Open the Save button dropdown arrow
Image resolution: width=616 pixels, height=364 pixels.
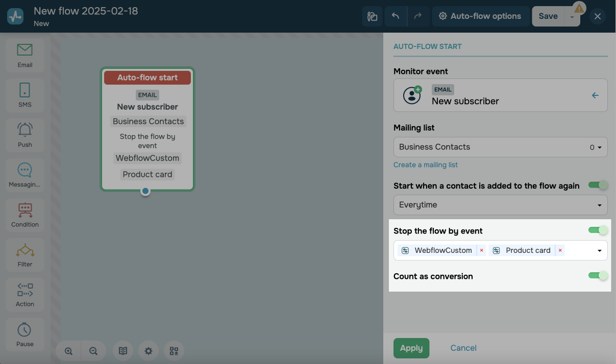point(572,17)
